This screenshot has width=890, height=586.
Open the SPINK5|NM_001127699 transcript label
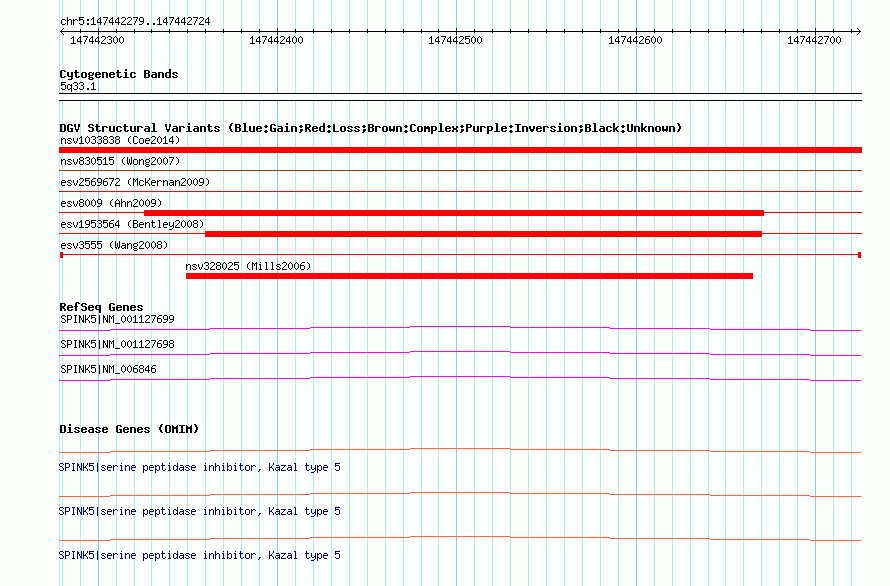[117, 319]
